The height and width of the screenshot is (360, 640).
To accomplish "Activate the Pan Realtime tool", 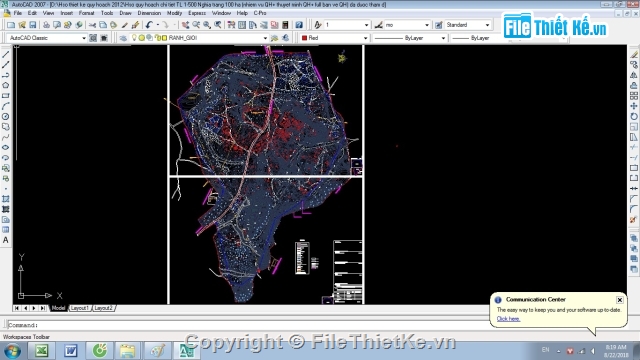I will (x=185, y=25).
